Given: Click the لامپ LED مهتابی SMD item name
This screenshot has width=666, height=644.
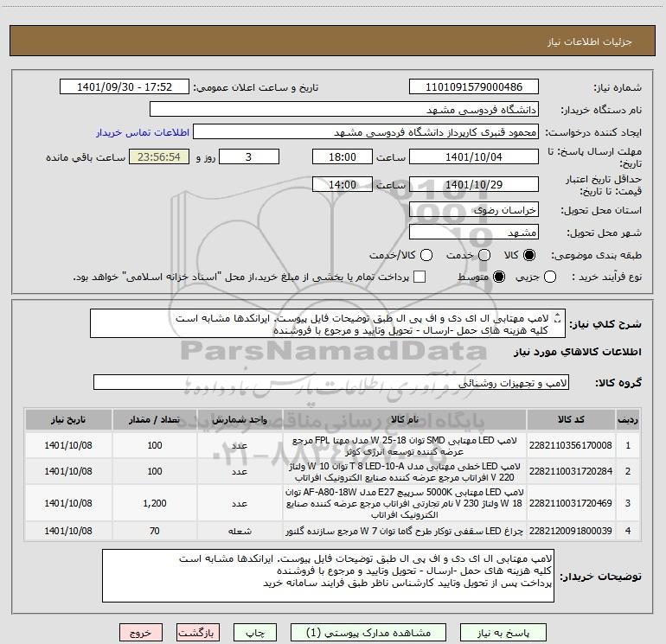Looking at the screenshot, I should point(405,446).
